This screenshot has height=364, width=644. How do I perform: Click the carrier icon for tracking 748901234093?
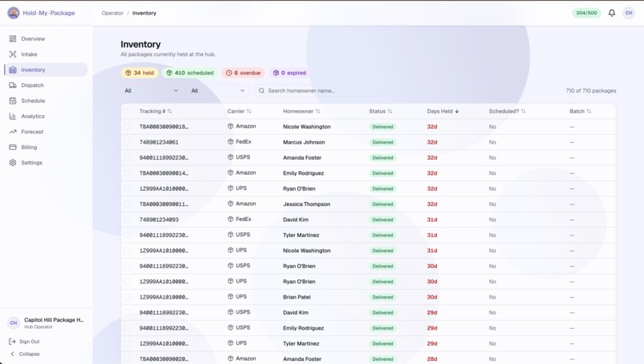point(230,220)
